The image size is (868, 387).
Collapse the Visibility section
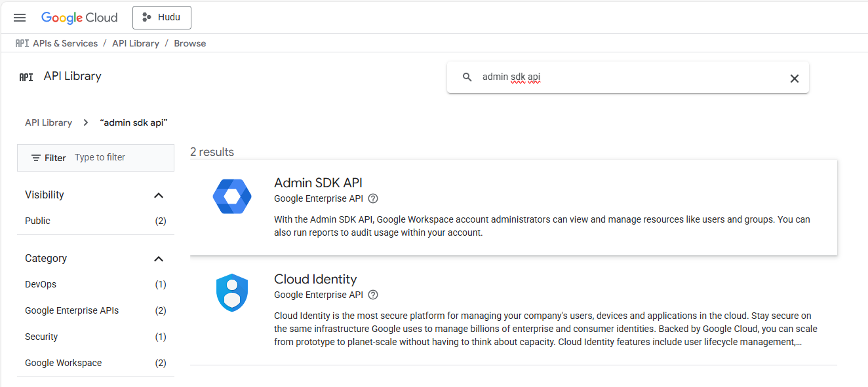(x=158, y=195)
